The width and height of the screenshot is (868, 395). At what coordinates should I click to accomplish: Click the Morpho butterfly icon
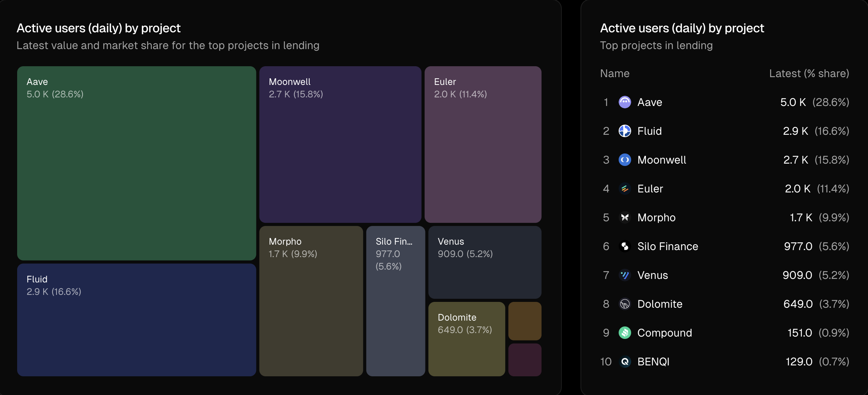[625, 218]
